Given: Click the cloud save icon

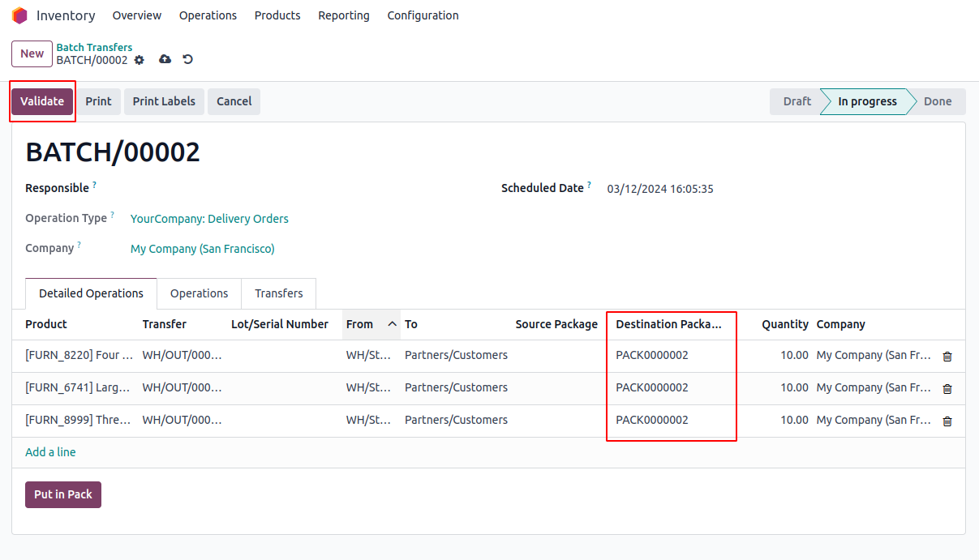Looking at the screenshot, I should pos(165,59).
